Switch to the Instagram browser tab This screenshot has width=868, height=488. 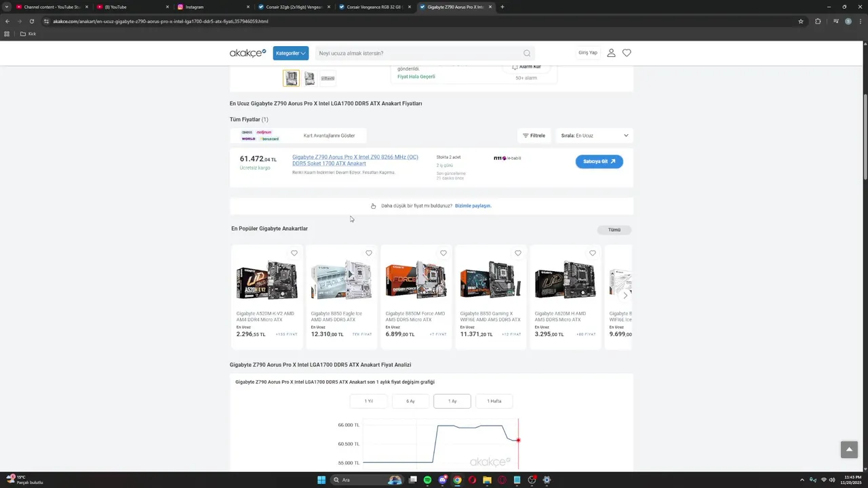click(x=214, y=7)
